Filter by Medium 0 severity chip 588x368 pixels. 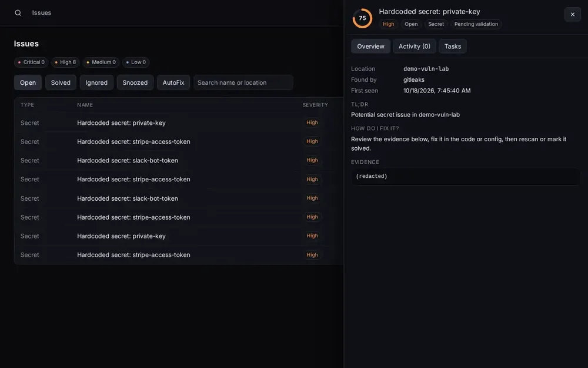[x=101, y=62]
